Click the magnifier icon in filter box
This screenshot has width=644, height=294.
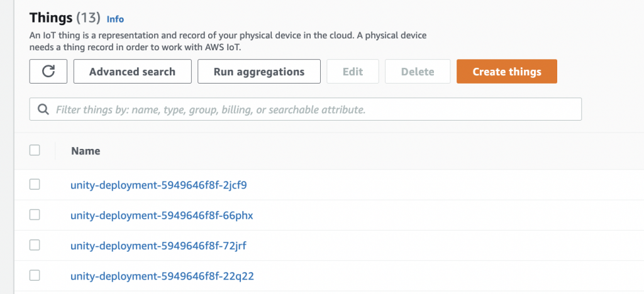tap(43, 109)
